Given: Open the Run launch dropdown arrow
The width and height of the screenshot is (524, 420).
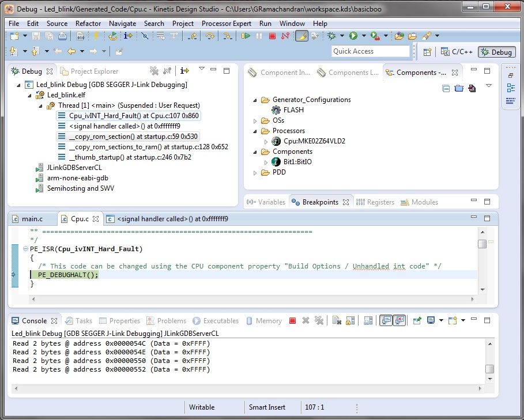Looking at the screenshot, I should (x=364, y=36).
